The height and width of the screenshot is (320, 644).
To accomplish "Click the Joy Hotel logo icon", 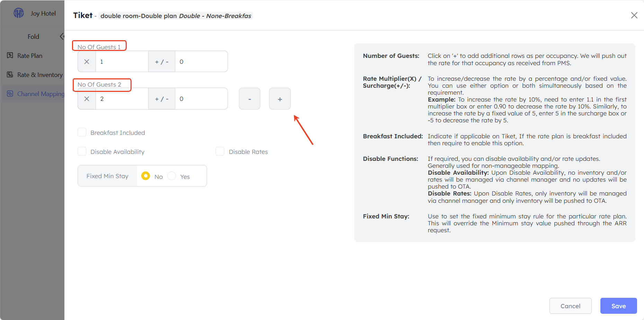I will (x=19, y=13).
